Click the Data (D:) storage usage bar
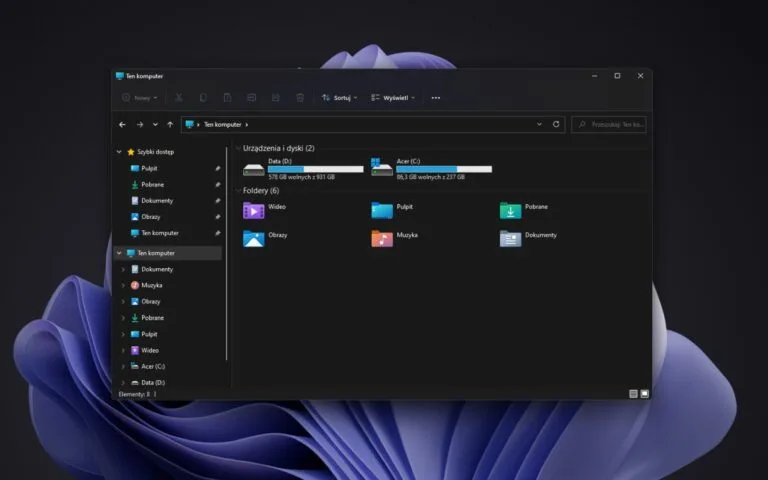768x480 pixels. [x=315, y=169]
